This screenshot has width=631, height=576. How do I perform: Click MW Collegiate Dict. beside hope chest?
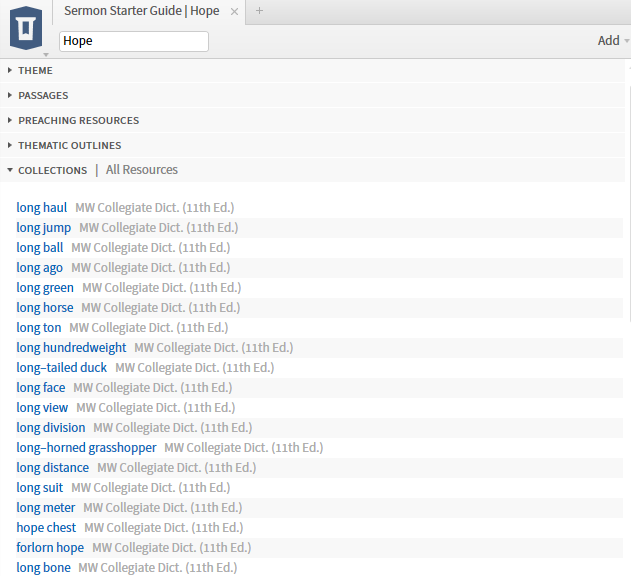163,528
